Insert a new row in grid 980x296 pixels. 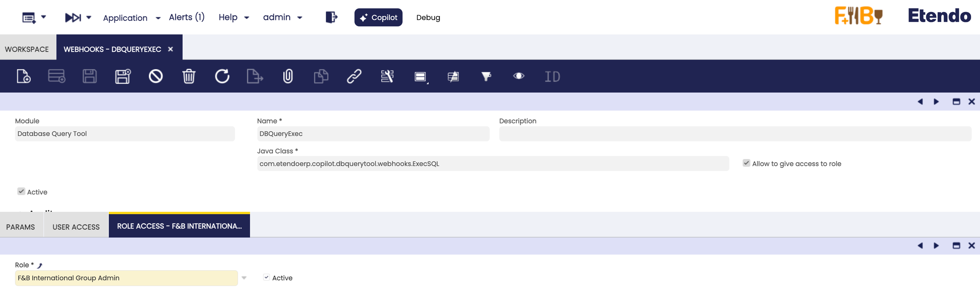(x=57, y=76)
